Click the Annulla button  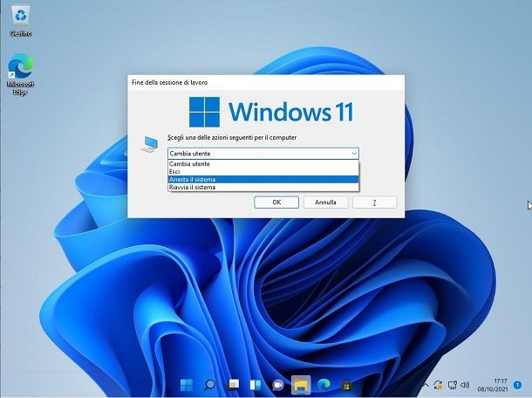pyautogui.click(x=325, y=202)
